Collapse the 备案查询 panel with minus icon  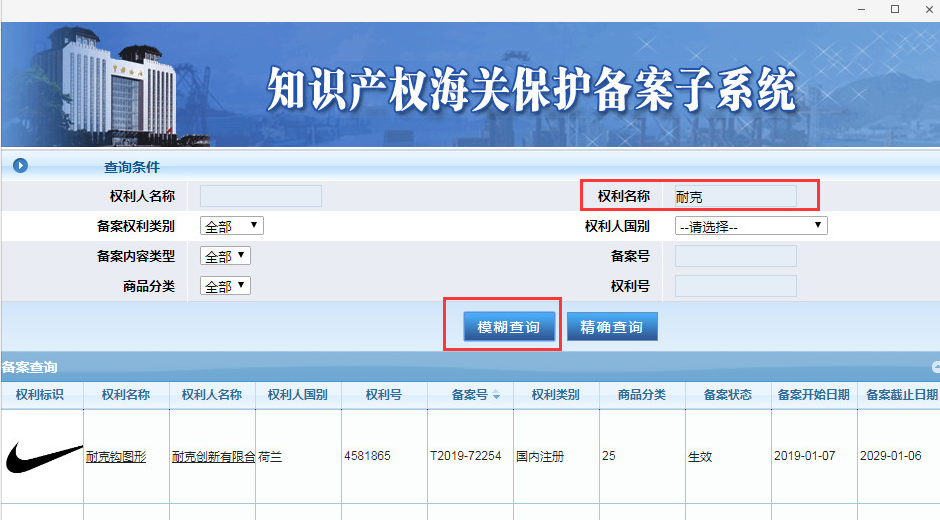pyautogui.click(x=935, y=367)
